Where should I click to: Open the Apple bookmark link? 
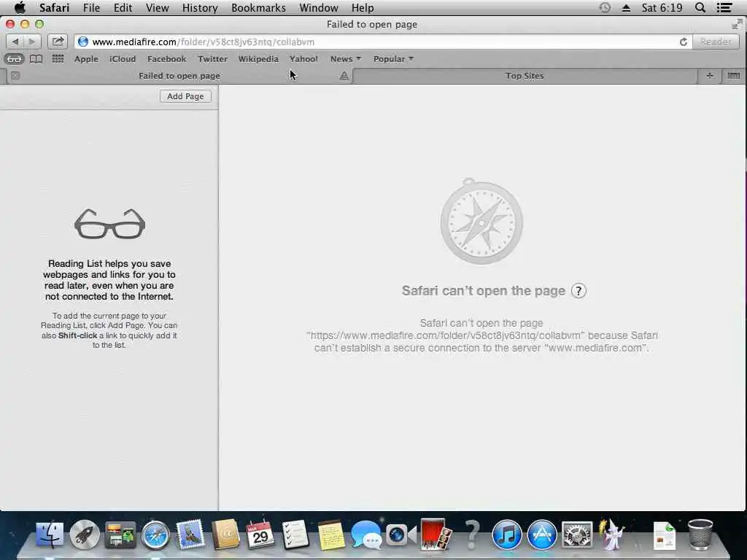86,59
